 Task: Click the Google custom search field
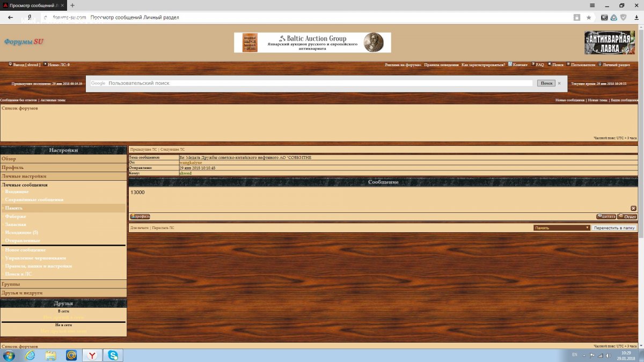[x=319, y=83]
